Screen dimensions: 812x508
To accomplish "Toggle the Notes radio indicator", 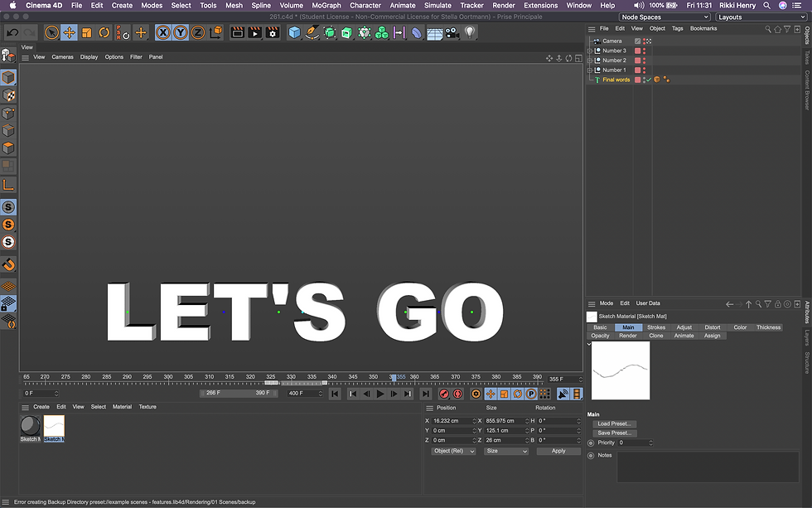I will [x=591, y=456].
